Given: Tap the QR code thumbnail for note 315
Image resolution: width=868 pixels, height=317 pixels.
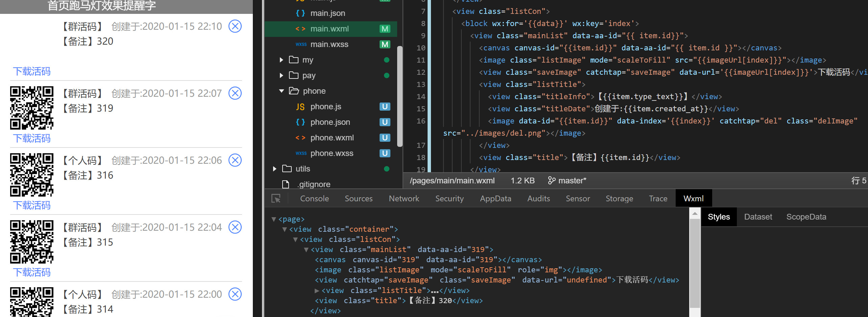Looking at the screenshot, I should tap(32, 242).
